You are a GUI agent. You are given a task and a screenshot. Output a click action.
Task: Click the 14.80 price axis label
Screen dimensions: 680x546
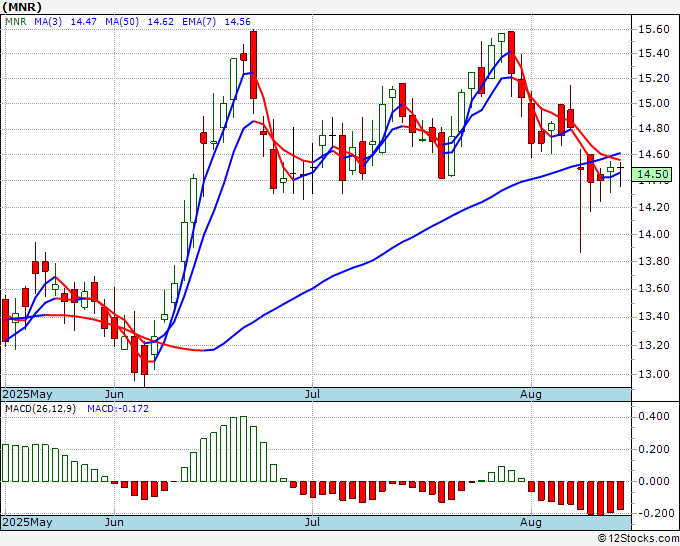654,129
